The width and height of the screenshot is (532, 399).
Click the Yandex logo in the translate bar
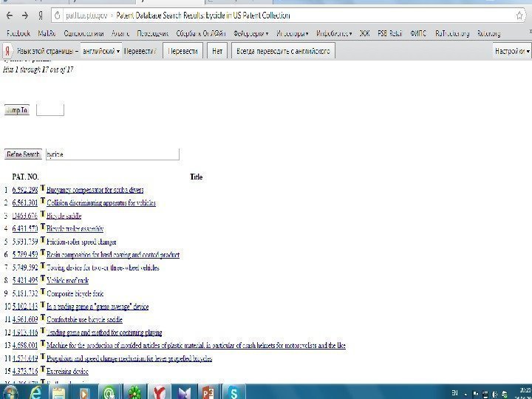(x=7, y=51)
